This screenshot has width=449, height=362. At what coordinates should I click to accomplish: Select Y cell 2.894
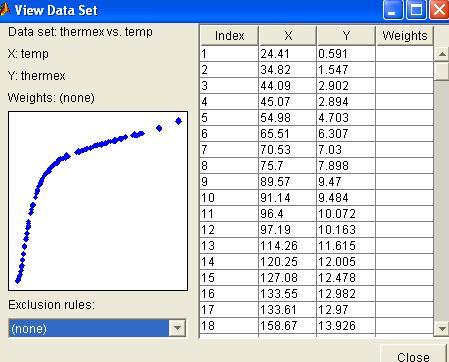click(346, 102)
